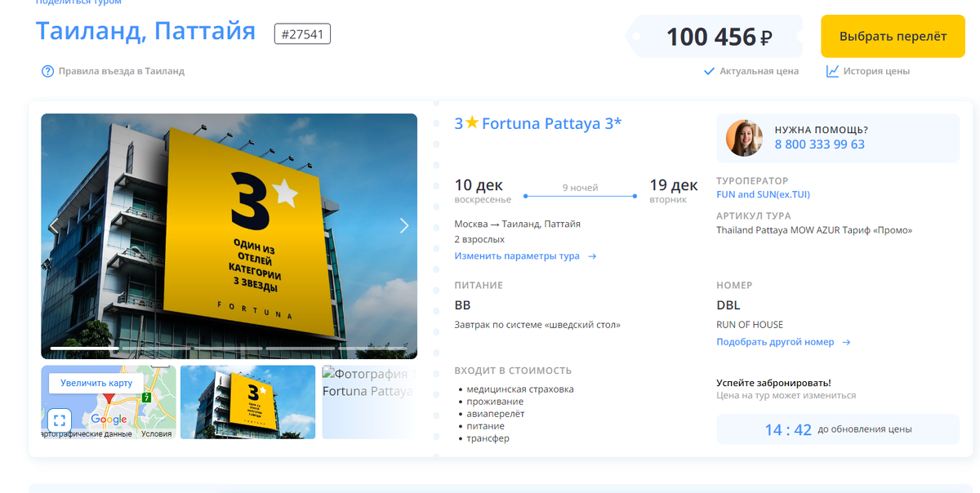Open FUN and SUN(ex.TUI) tour operator link
The height and width of the screenshot is (493, 980).
[763, 194]
